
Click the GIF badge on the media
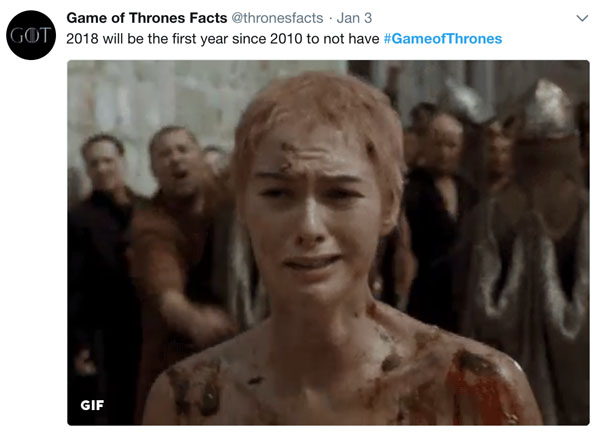pyautogui.click(x=92, y=405)
